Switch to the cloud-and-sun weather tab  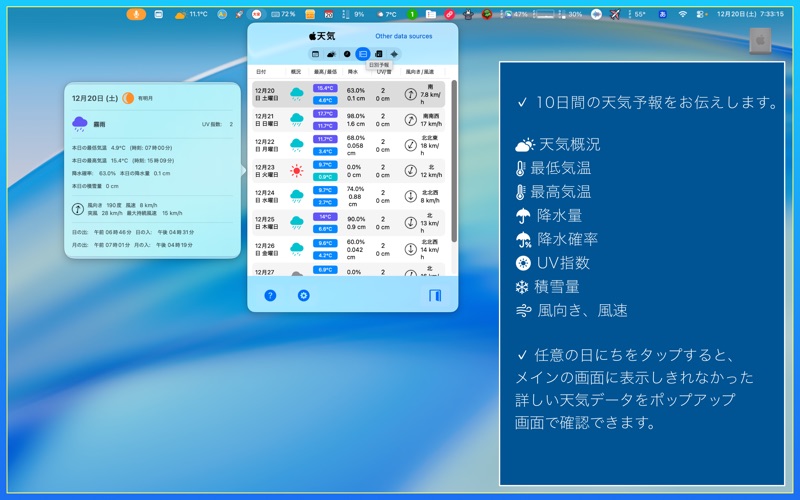click(331, 54)
